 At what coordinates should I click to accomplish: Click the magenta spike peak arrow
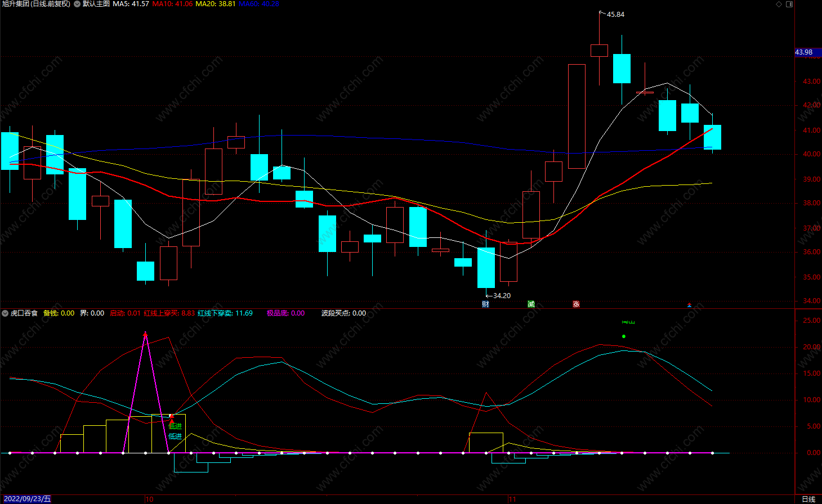point(145,335)
